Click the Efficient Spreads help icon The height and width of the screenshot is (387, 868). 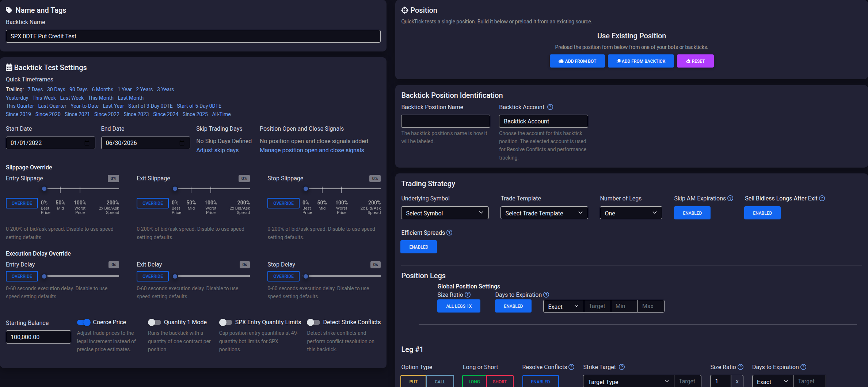click(x=449, y=233)
